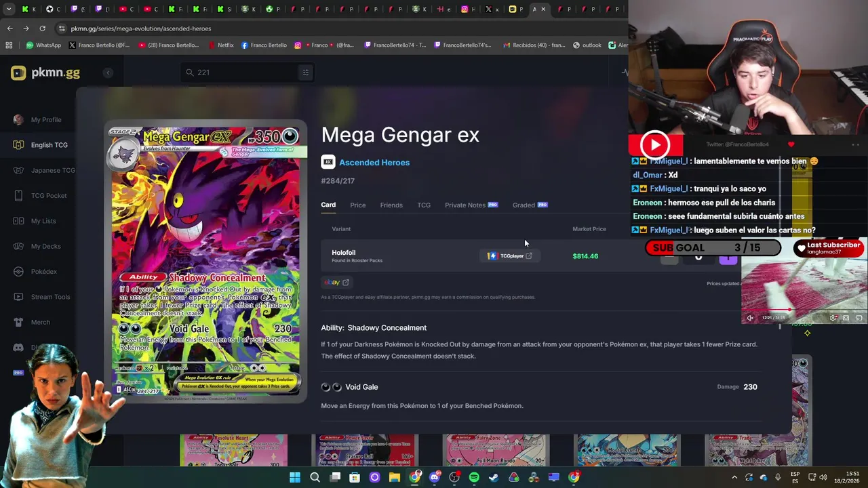Open Japanese TCG in the sidebar
868x488 pixels.
click(44, 170)
